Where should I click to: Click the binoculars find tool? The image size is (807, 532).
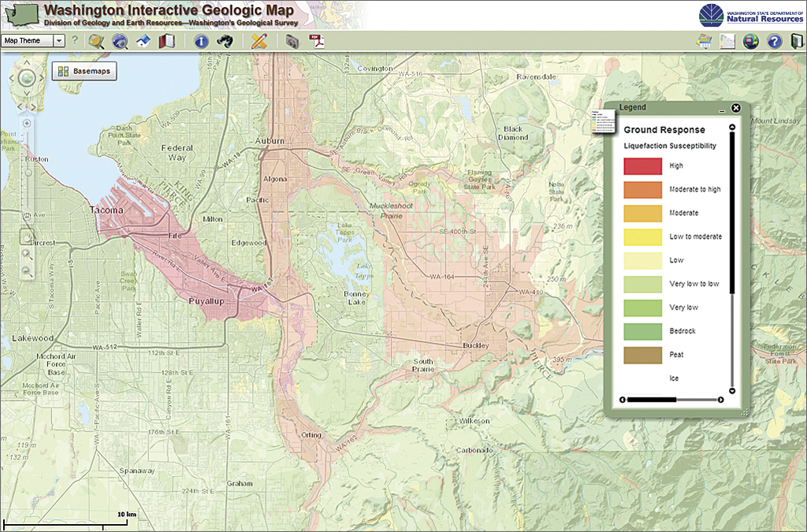225,41
